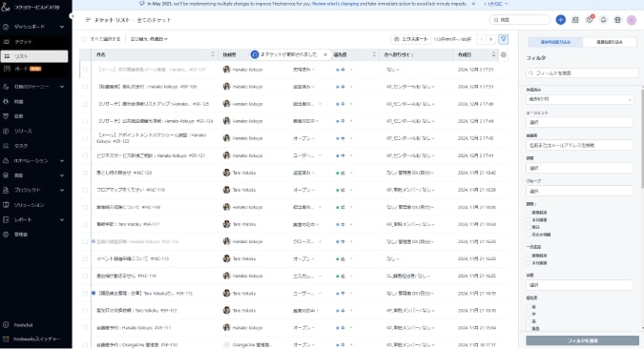Viewport: 644px width, 349px height.
Task: Click the レポート sidebar icon
Action: click(x=6, y=219)
